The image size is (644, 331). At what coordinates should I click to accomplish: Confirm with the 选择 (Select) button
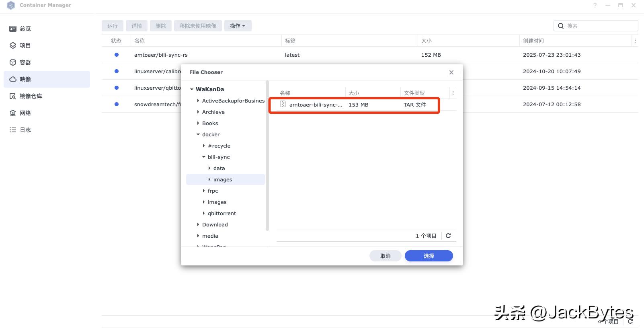[429, 256]
